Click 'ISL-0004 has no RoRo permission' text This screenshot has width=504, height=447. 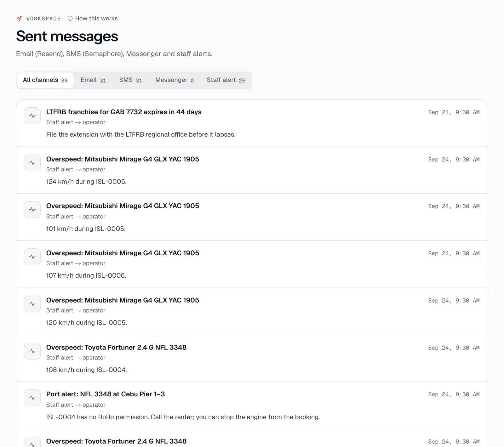pos(183,417)
